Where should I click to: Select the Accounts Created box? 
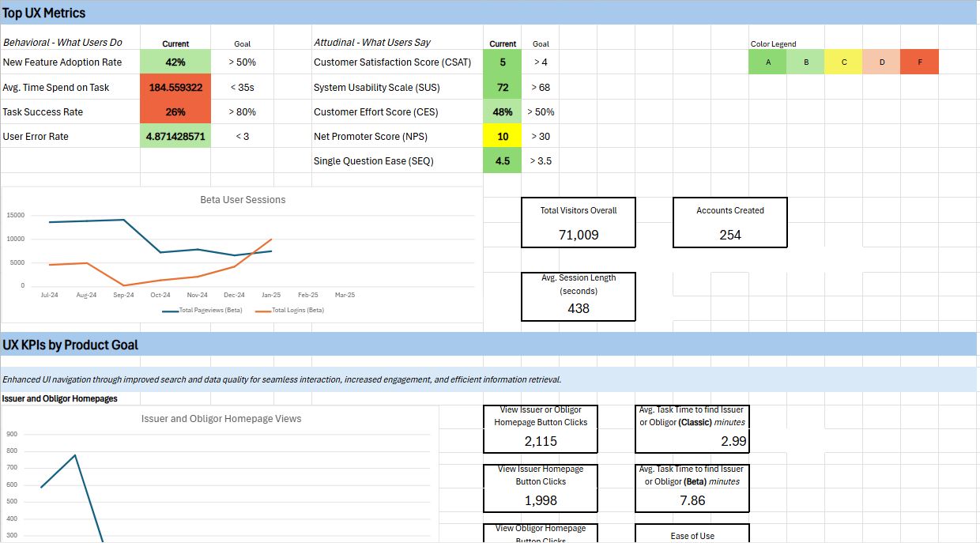730,223
